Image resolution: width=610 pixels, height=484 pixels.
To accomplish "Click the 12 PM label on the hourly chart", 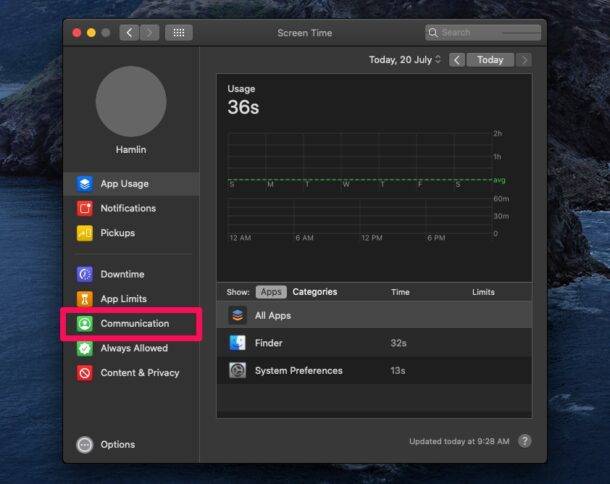I will point(372,238).
